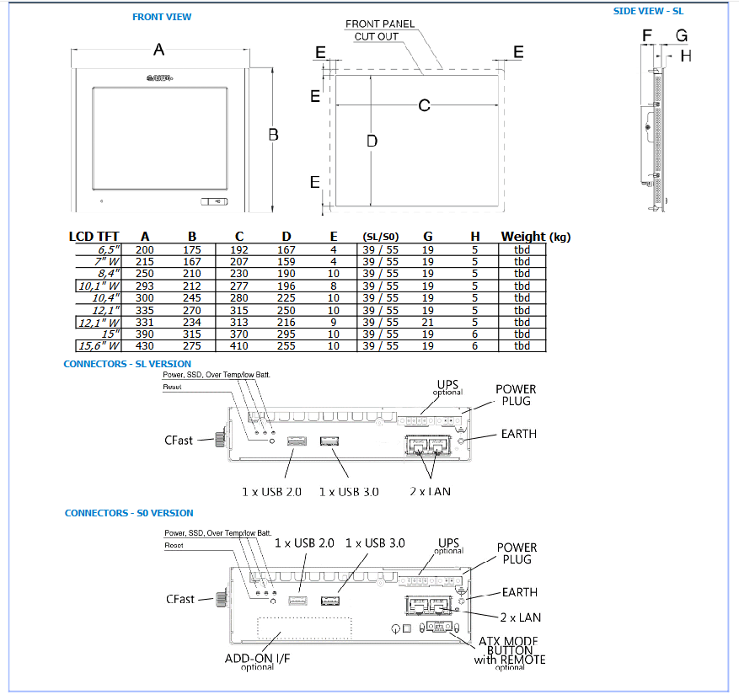The height and width of the screenshot is (700, 739).
Task: Click the value 295 in the table
Action: (286, 334)
